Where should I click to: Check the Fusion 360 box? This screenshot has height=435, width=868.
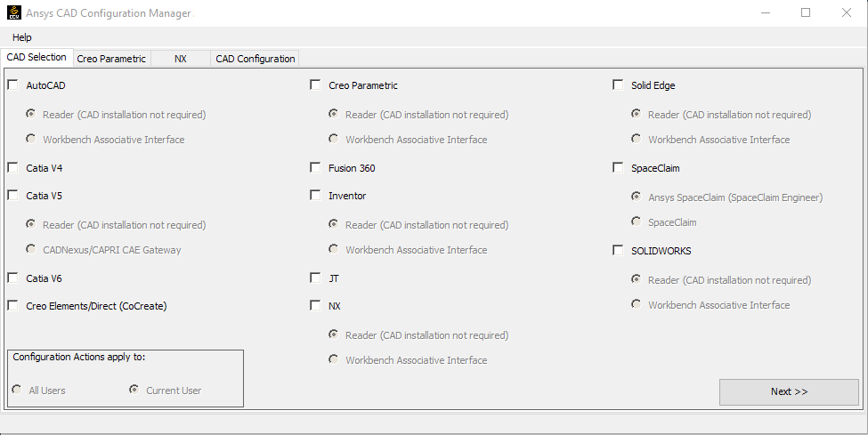[316, 168]
